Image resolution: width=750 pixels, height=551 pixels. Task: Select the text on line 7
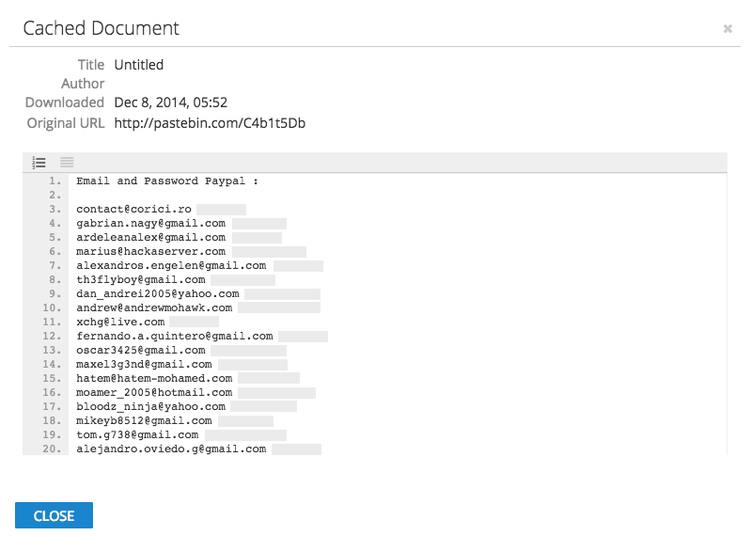[171, 266]
